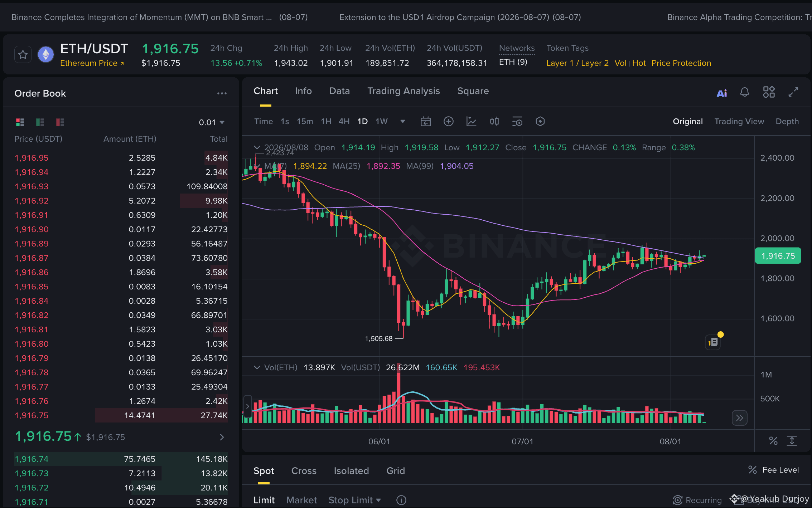812x508 pixels.
Task: Open the chart news notes icon with yellow dot
Action: tap(713, 342)
